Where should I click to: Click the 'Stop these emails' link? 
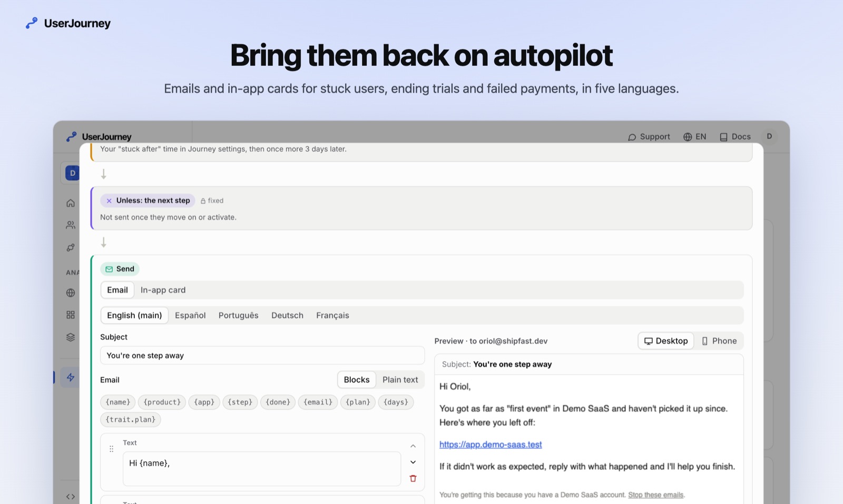pyautogui.click(x=655, y=495)
